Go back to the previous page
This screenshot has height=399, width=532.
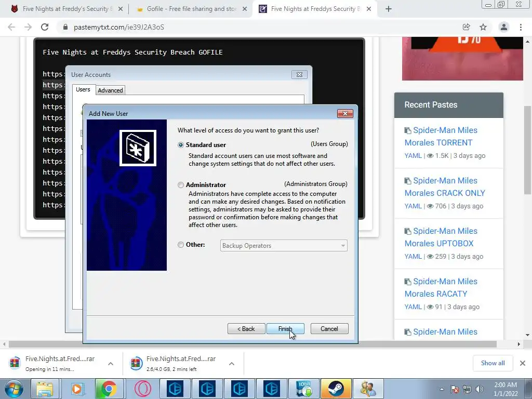[11, 27]
